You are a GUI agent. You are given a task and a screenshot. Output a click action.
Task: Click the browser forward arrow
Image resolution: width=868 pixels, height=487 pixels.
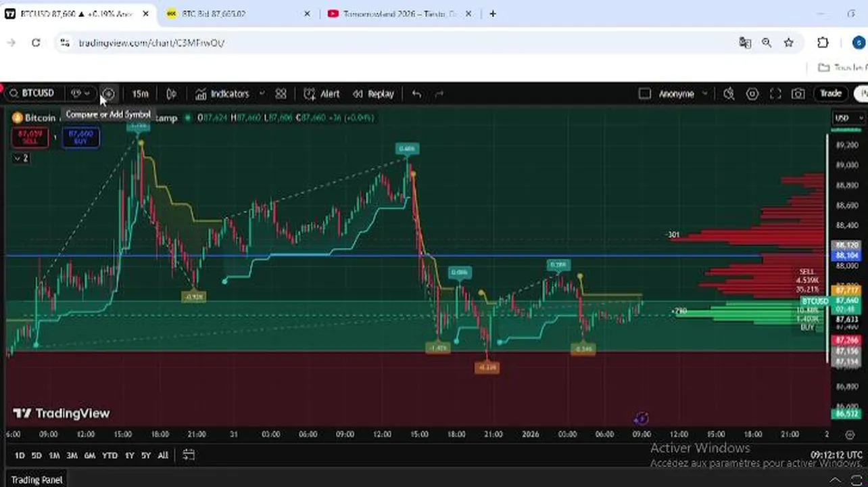pyautogui.click(x=11, y=43)
